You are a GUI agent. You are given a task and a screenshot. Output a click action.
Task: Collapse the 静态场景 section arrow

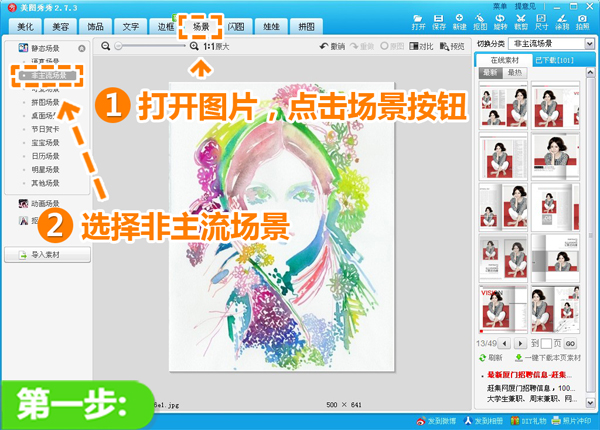(x=82, y=48)
